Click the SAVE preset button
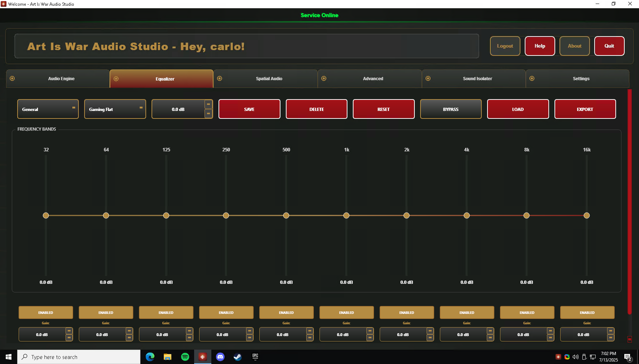The image size is (639, 364). [249, 109]
